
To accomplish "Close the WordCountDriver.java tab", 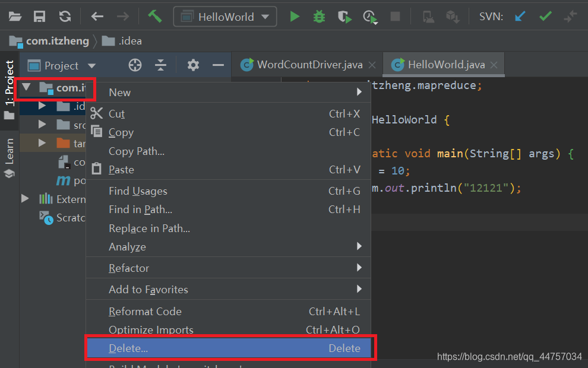I will (372, 65).
